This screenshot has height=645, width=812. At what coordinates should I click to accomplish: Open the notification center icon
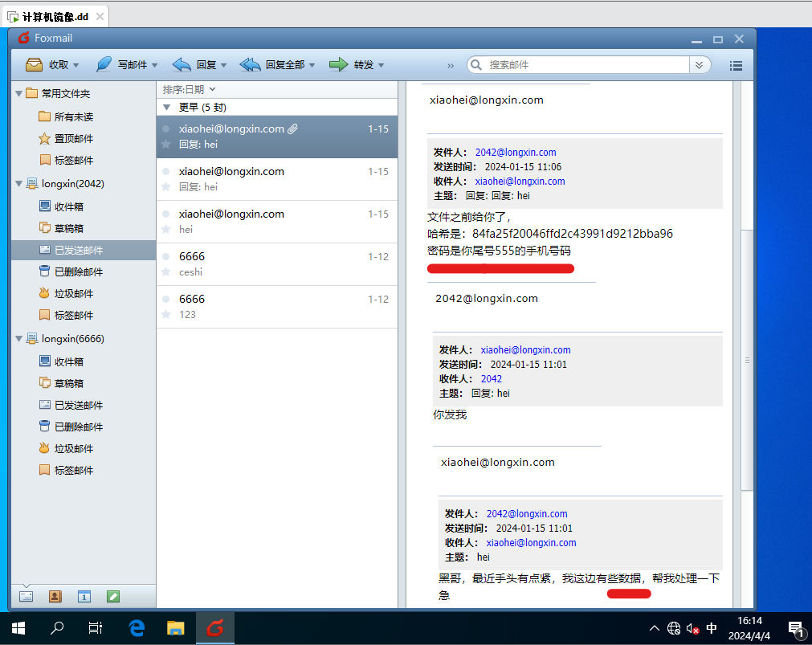pos(795,629)
